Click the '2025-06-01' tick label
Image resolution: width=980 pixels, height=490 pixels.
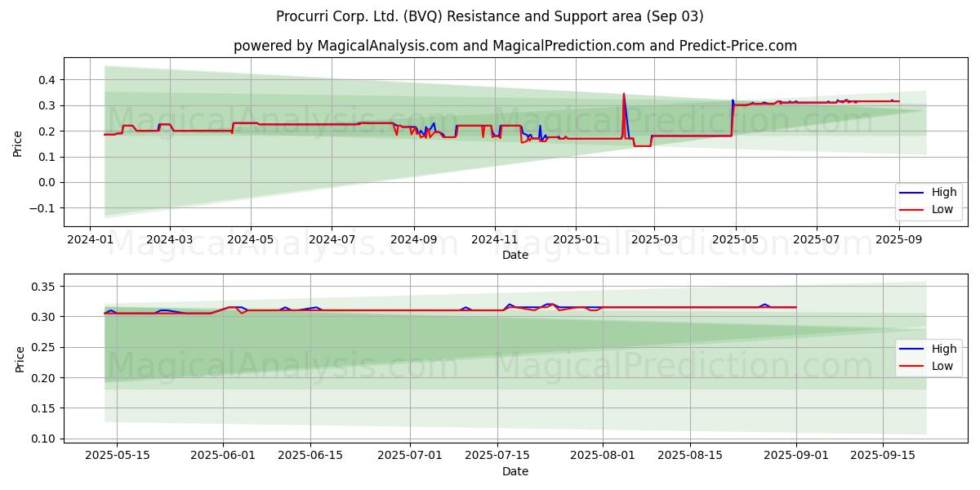(x=223, y=456)
